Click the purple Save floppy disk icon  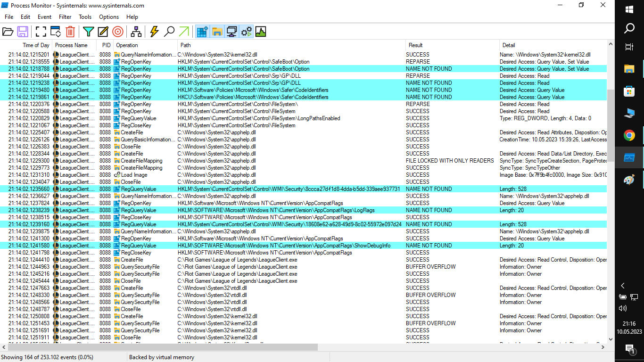click(x=22, y=32)
